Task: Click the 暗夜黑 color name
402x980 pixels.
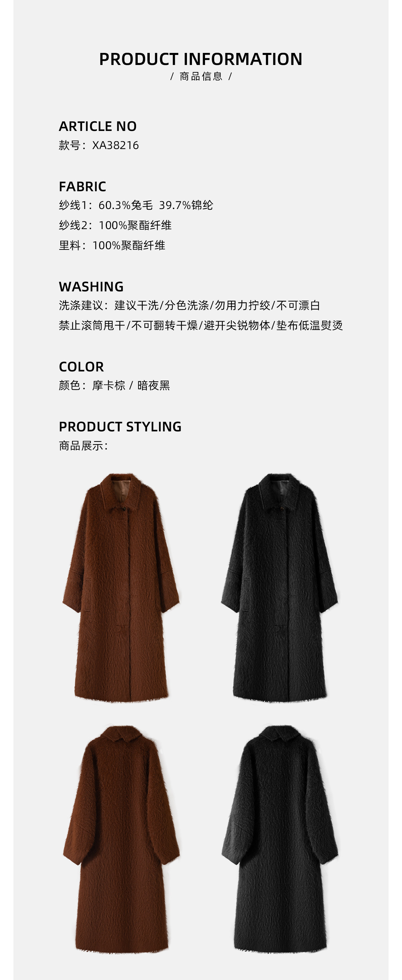Action: (153, 386)
